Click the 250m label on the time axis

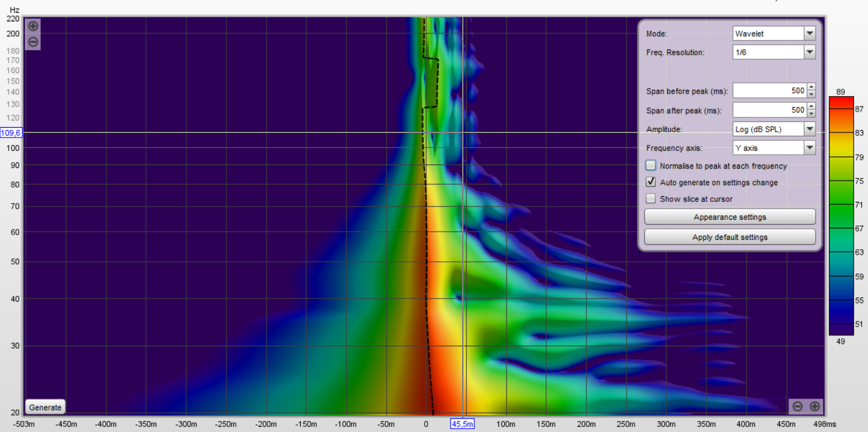(626, 425)
